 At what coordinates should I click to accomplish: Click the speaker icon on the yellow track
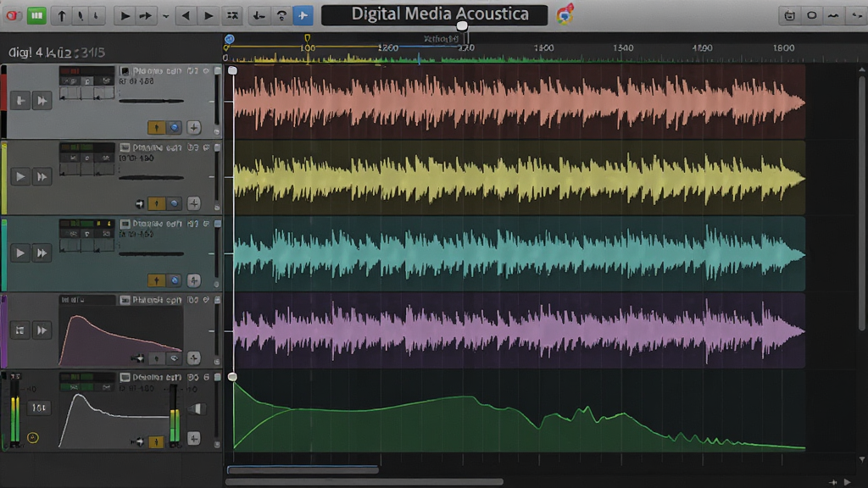coord(140,204)
